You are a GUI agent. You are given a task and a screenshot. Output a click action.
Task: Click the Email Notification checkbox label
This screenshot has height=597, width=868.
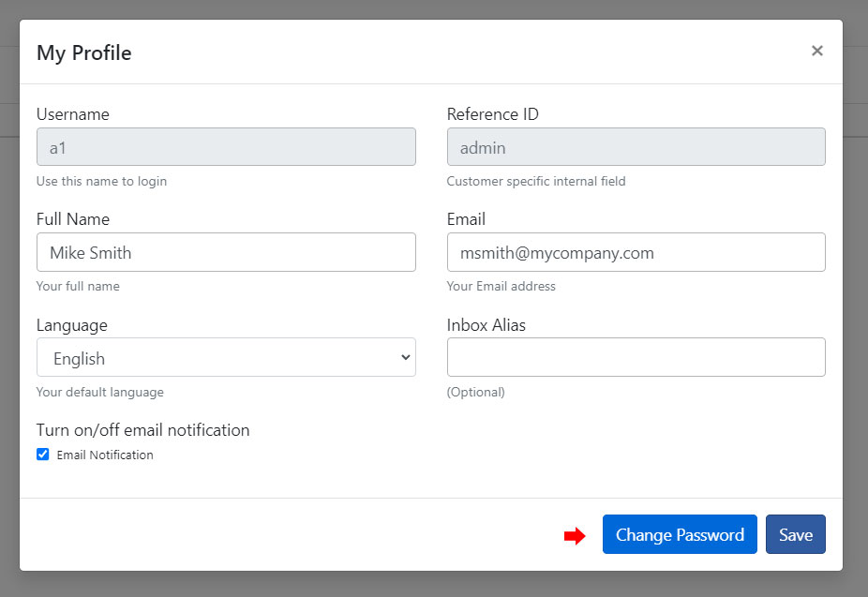point(105,455)
